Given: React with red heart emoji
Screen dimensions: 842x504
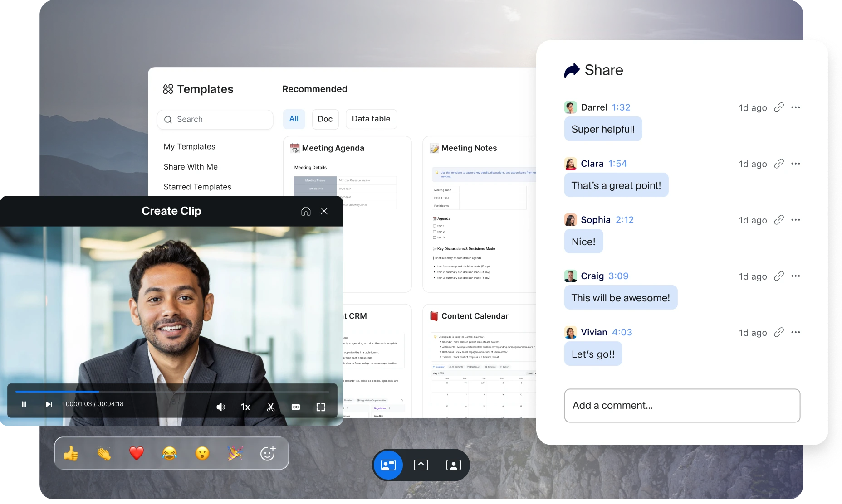Looking at the screenshot, I should (137, 453).
